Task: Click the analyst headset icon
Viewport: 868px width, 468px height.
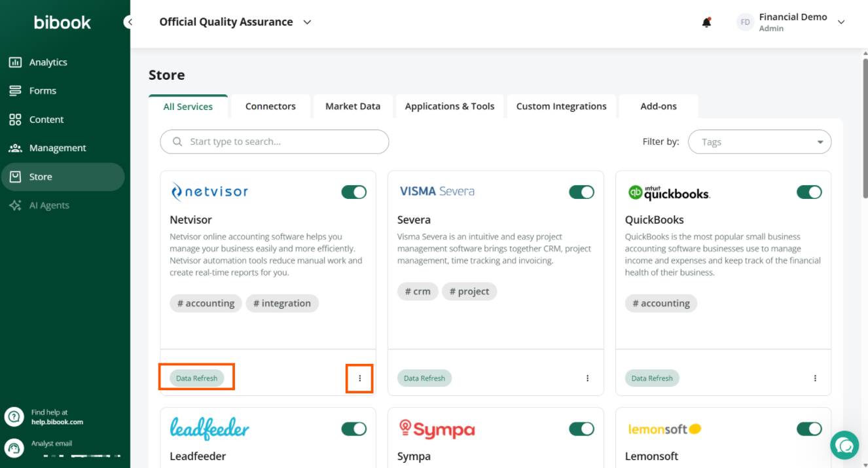Action: pyautogui.click(x=14, y=448)
